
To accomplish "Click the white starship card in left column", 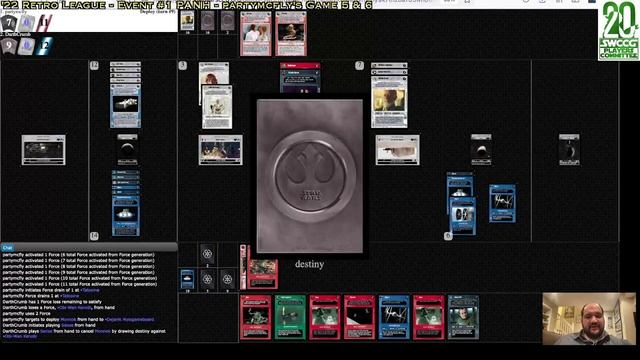I will point(125,106).
